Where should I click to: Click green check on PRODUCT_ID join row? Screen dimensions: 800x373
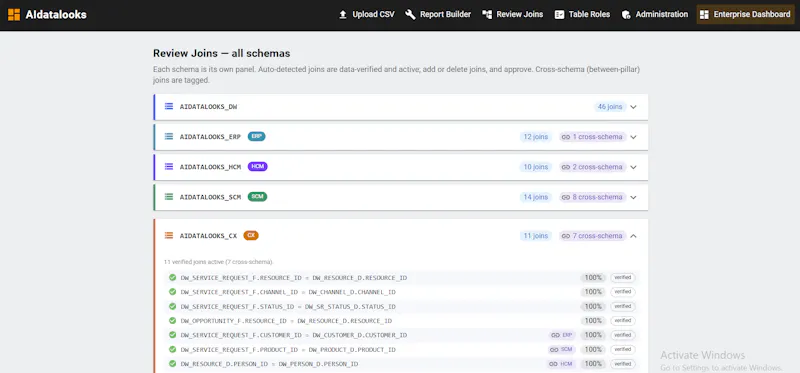(x=172, y=350)
